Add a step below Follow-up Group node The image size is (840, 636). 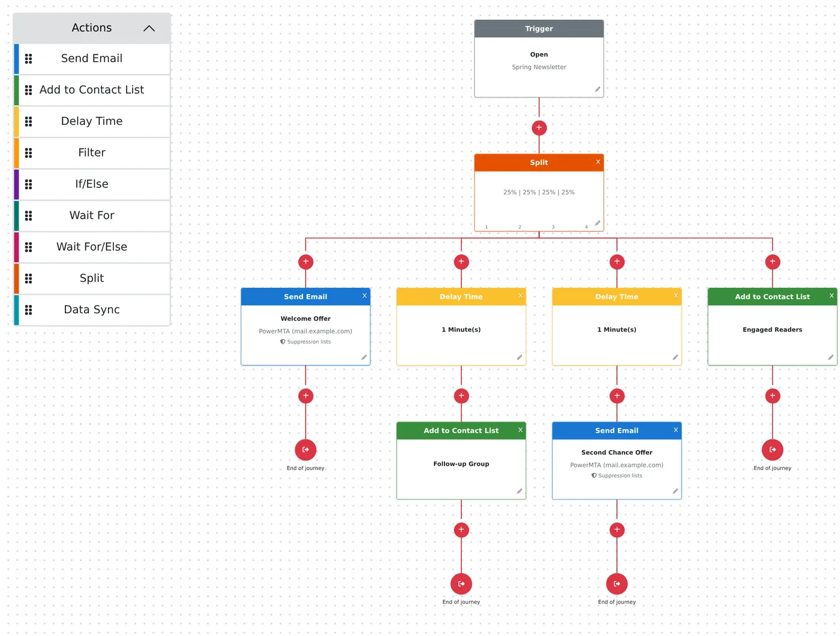click(461, 530)
